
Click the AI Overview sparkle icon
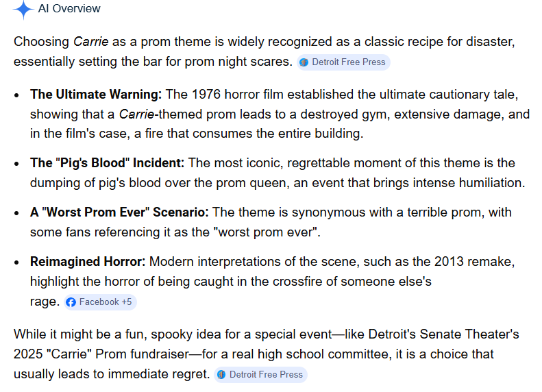point(23,9)
